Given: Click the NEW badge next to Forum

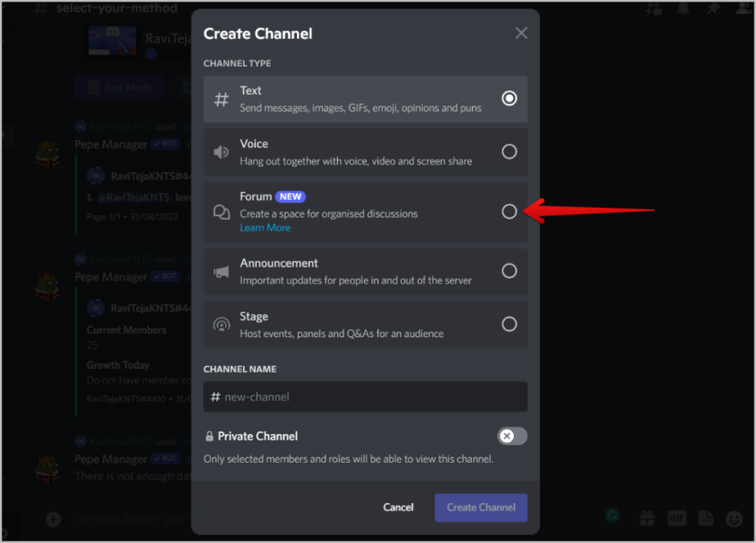Looking at the screenshot, I should pyautogui.click(x=290, y=196).
